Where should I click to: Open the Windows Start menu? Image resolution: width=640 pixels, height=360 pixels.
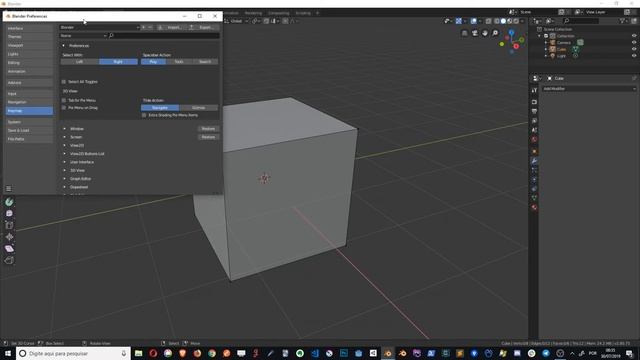tap(8, 353)
